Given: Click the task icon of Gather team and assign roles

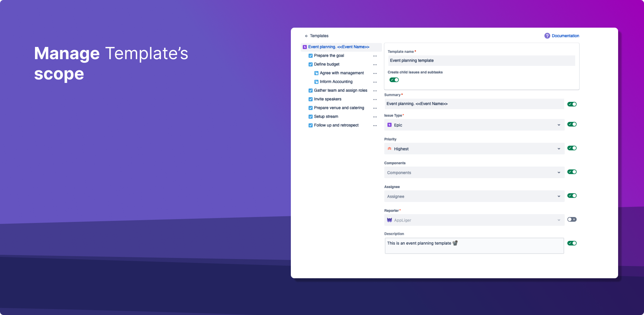Looking at the screenshot, I should (x=310, y=91).
